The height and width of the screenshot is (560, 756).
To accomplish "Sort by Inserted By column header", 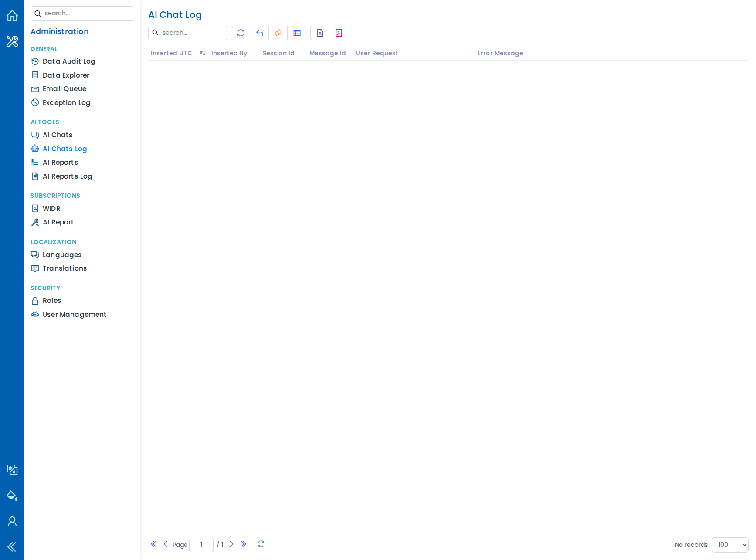I will click(229, 53).
